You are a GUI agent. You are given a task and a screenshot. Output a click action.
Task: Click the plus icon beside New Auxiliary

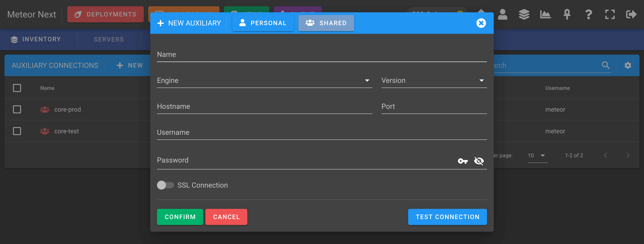pyautogui.click(x=161, y=23)
